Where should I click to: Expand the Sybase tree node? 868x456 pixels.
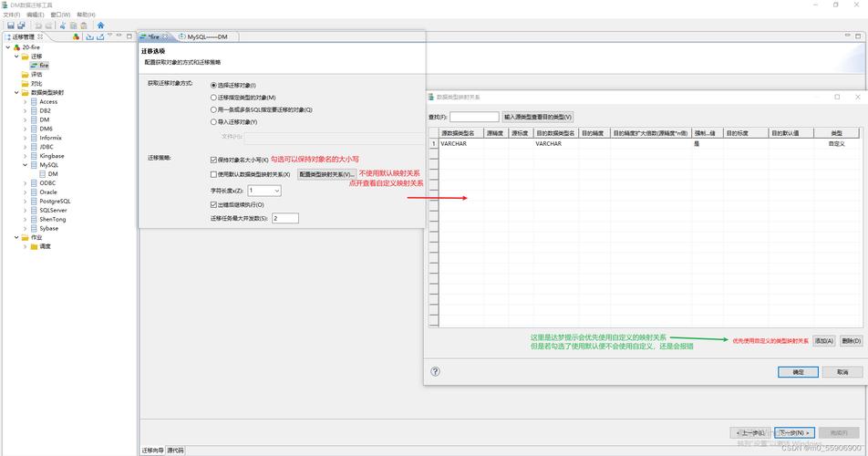pos(25,229)
